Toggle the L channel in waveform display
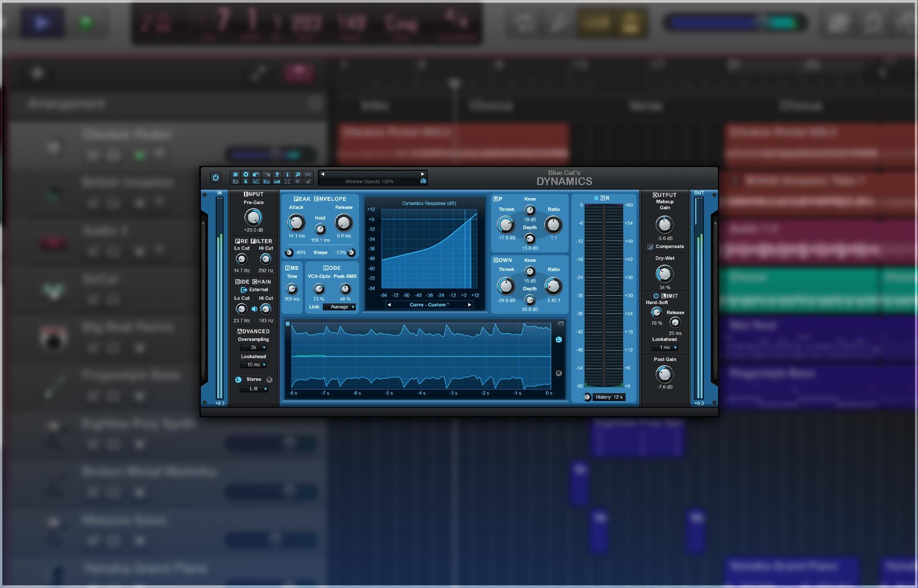This screenshot has height=588, width=918. pyautogui.click(x=558, y=339)
